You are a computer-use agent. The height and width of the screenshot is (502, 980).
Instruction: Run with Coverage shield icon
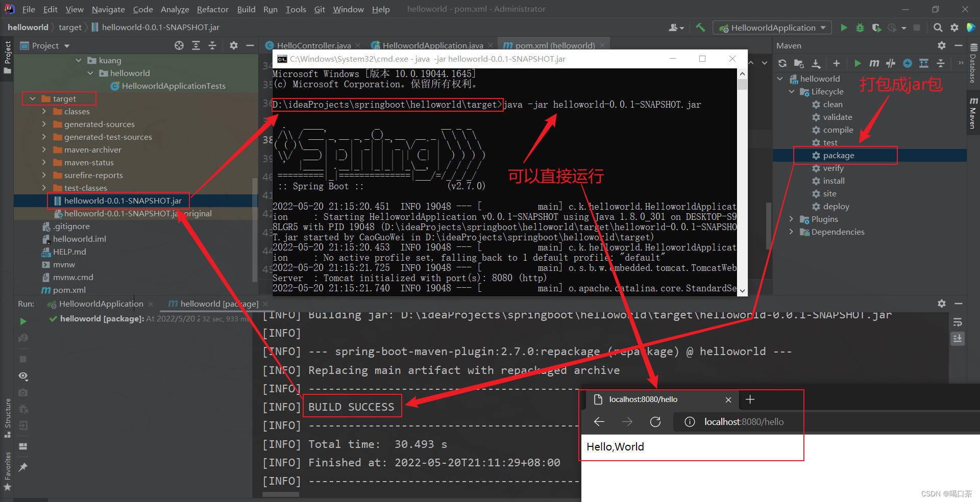tap(876, 28)
